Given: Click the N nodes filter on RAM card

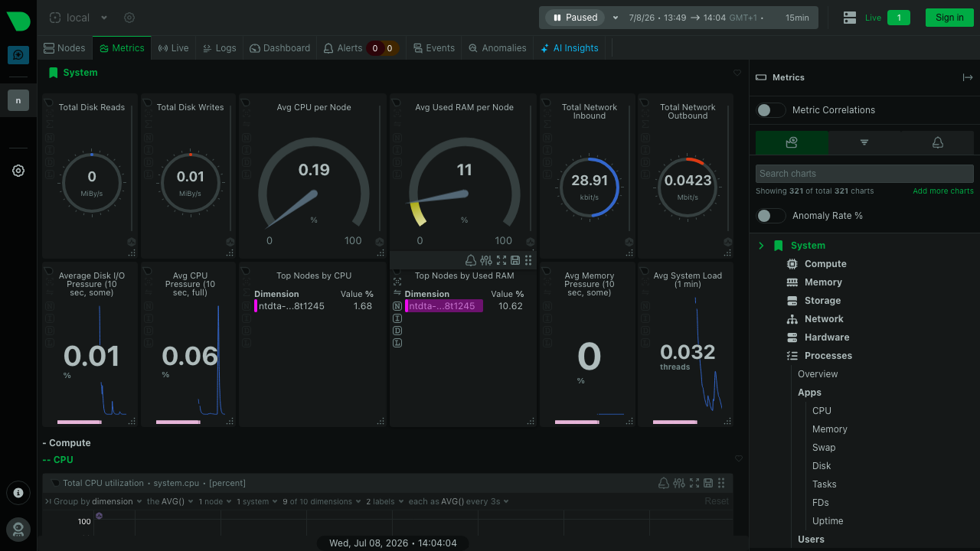Looking at the screenshot, I should click(397, 306).
